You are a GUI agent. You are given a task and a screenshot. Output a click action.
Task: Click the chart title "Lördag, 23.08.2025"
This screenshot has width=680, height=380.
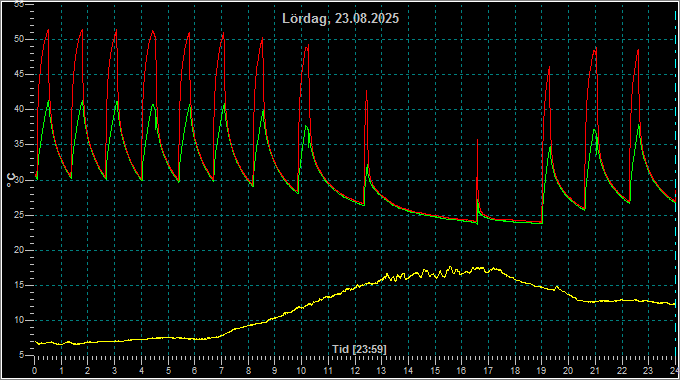(340, 19)
